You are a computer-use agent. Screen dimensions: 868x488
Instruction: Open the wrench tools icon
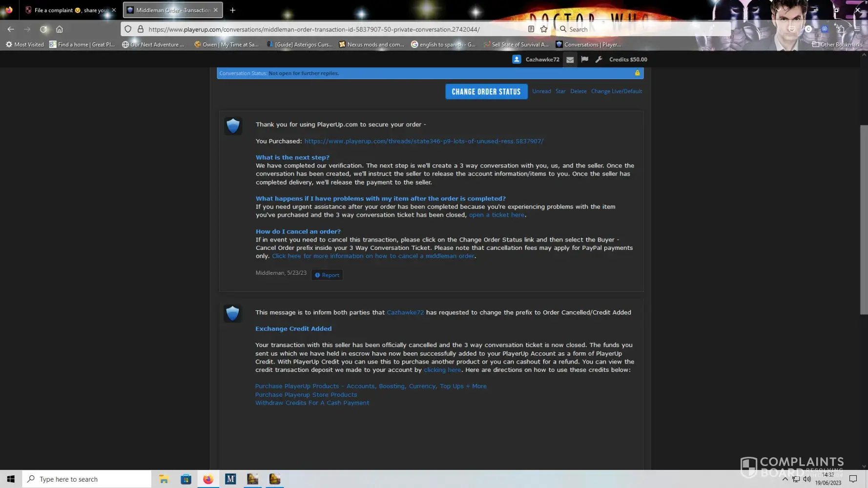coord(599,60)
